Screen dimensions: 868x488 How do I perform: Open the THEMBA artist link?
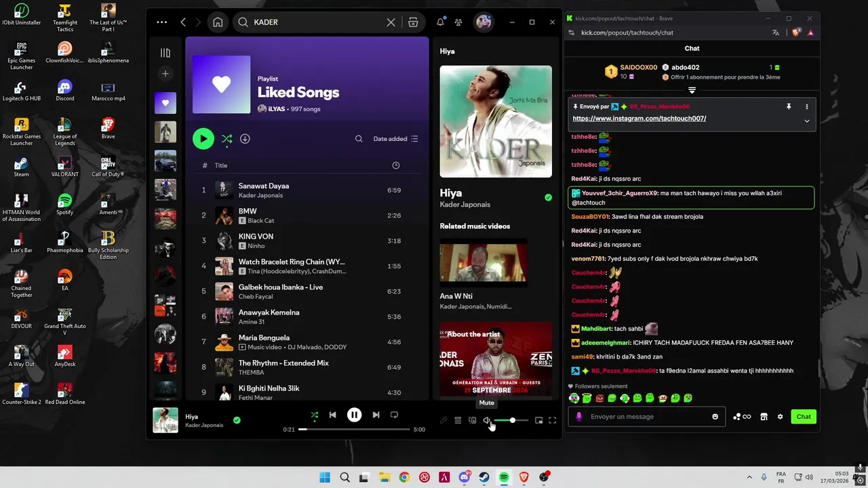pyautogui.click(x=252, y=372)
